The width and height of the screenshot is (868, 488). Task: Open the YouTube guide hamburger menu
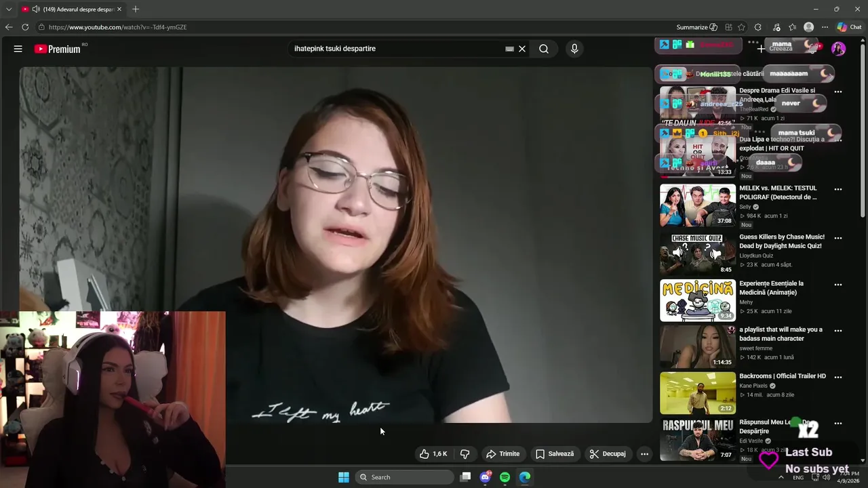click(18, 49)
